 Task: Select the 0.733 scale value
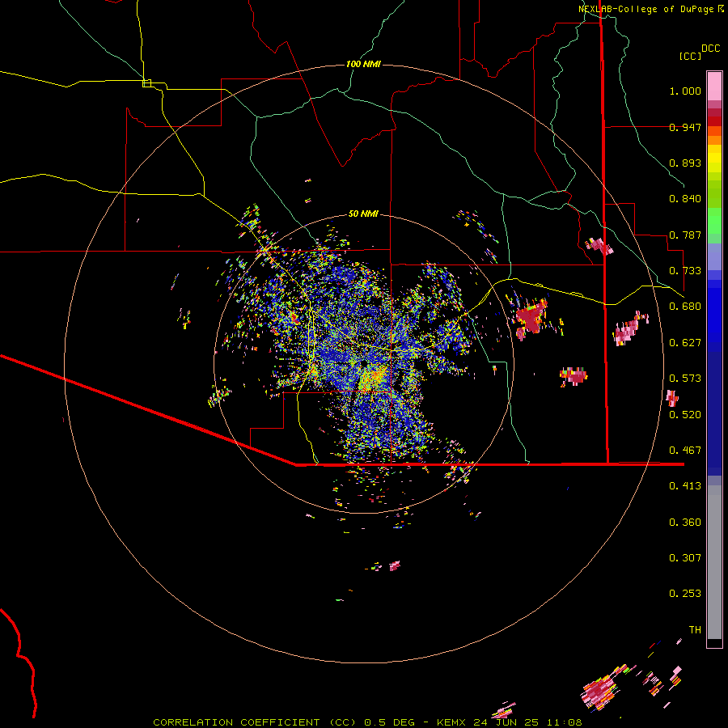pyautogui.click(x=685, y=271)
